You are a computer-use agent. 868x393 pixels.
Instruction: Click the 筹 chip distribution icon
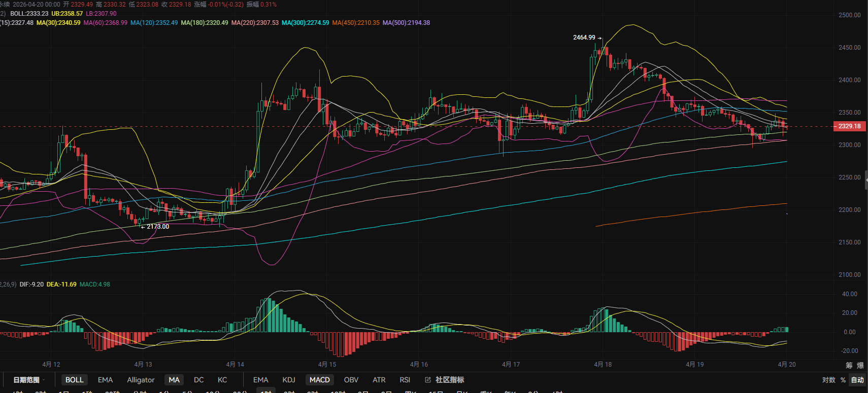[849, 365]
